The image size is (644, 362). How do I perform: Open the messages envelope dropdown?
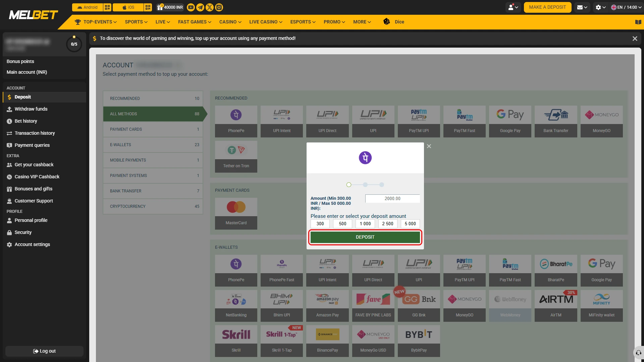click(x=582, y=7)
